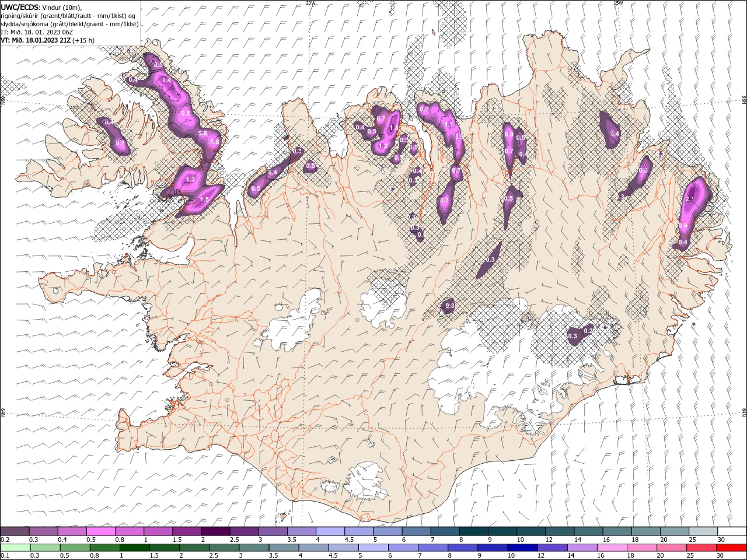Pick the grey-blue rain swatch between 3.5 and 4
Screen dimensions: 747x560
click(x=284, y=548)
